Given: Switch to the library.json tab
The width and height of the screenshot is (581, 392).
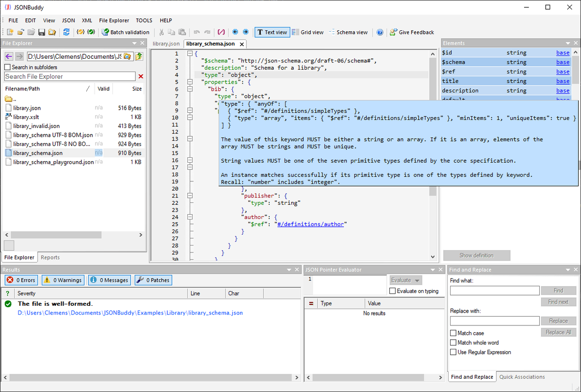Looking at the screenshot, I should pos(166,44).
